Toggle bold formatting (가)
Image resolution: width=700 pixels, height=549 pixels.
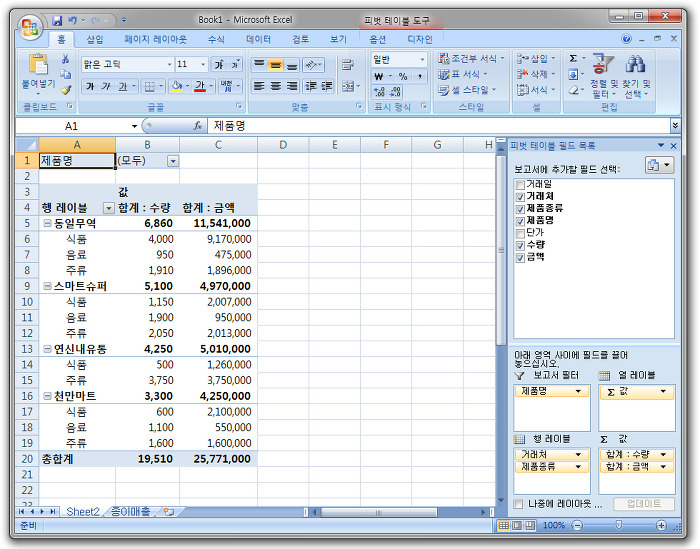(90, 86)
